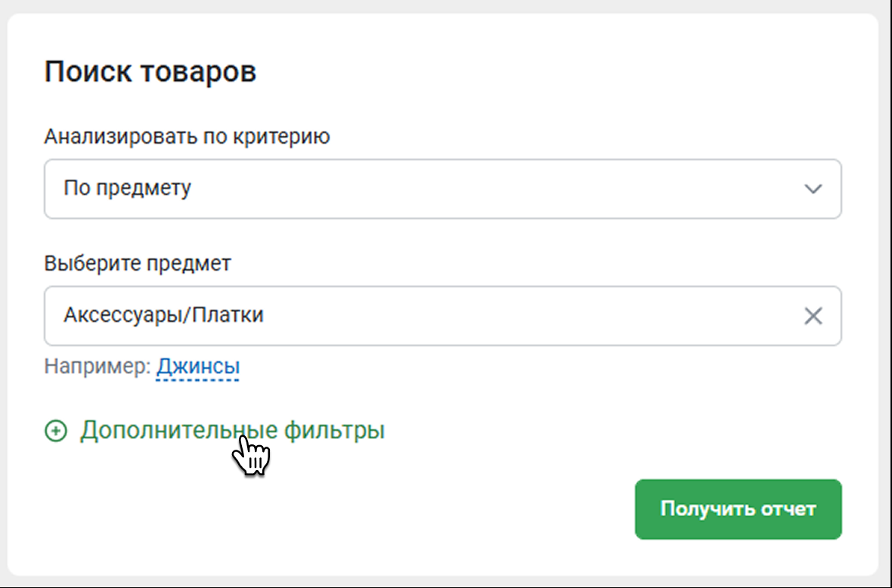Click the Например hint text
Image resolution: width=892 pixels, height=588 pixels.
[x=97, y=367]
